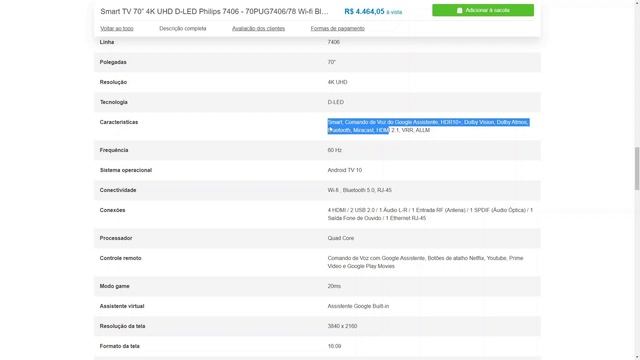The image size is (640, 360).
Task: Click the 4 HDMI / 2 USB 2.0 connections text
Action: (430, 214)
